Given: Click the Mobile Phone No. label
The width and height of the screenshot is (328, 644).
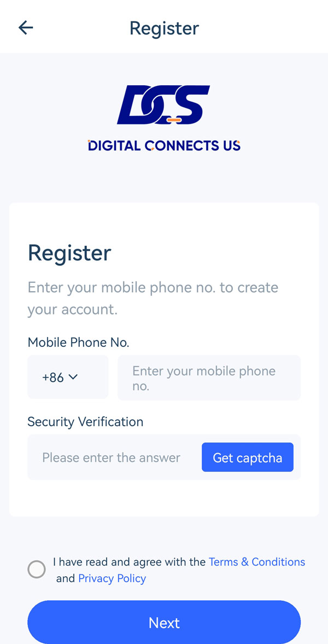Looking at the screenshot, I should pos(78,343).
